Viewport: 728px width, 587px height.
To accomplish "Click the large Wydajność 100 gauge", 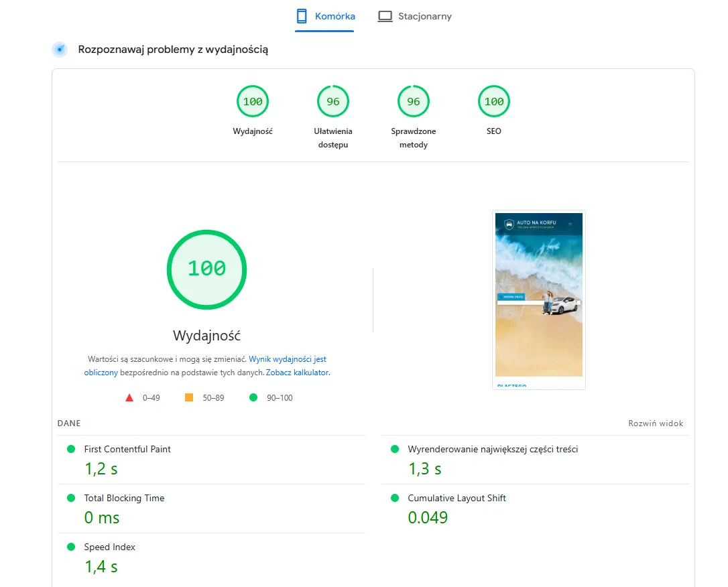I will pos(206,269).
